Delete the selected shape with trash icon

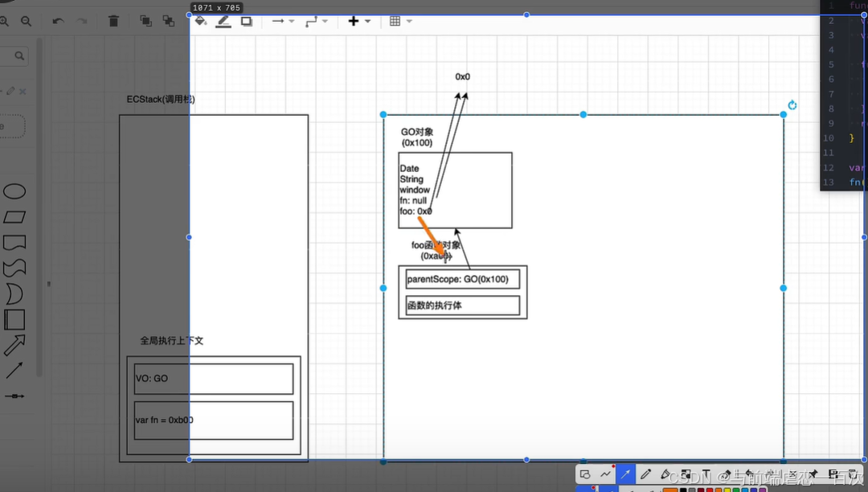click(113, 21)
